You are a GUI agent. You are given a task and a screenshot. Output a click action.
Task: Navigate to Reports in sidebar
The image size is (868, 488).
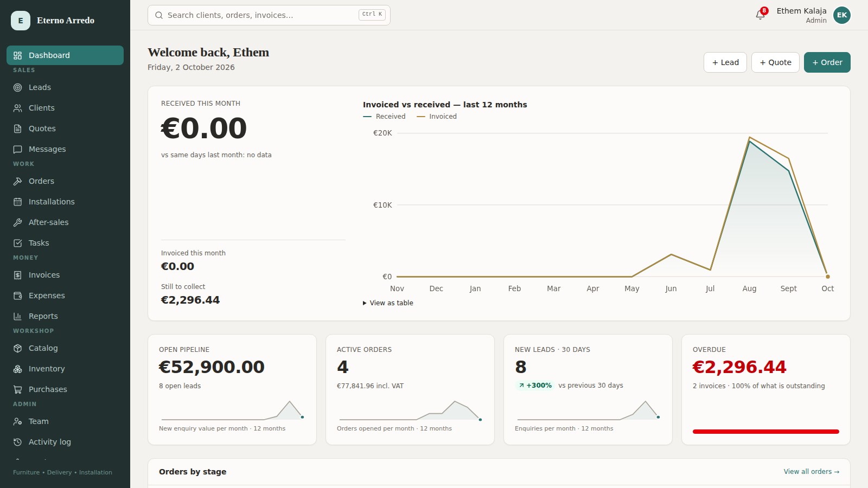tap(65, 316)
